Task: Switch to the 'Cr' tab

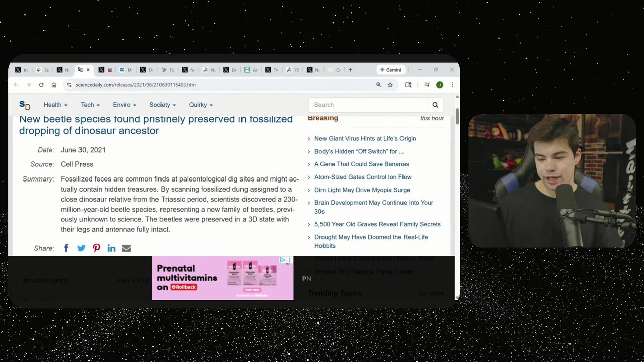Action: click(335, 70)
